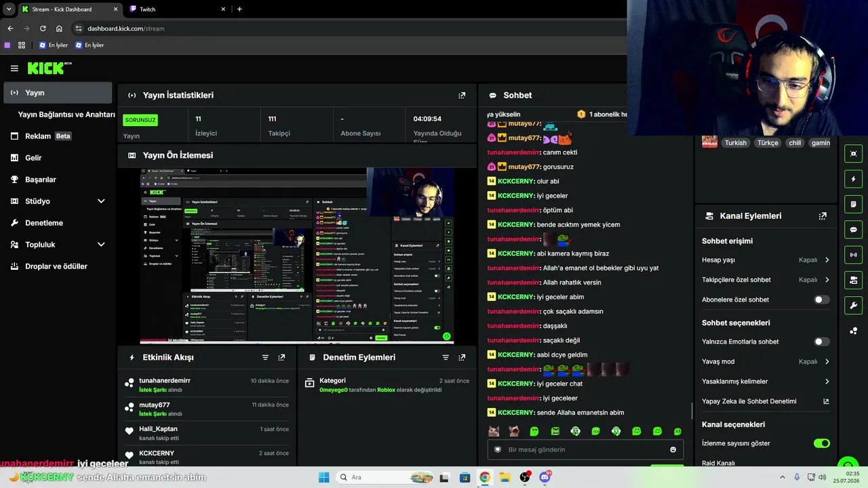
Task: Pop out the Etkinlik Akışı panel
Action: (x=281, y=357)
